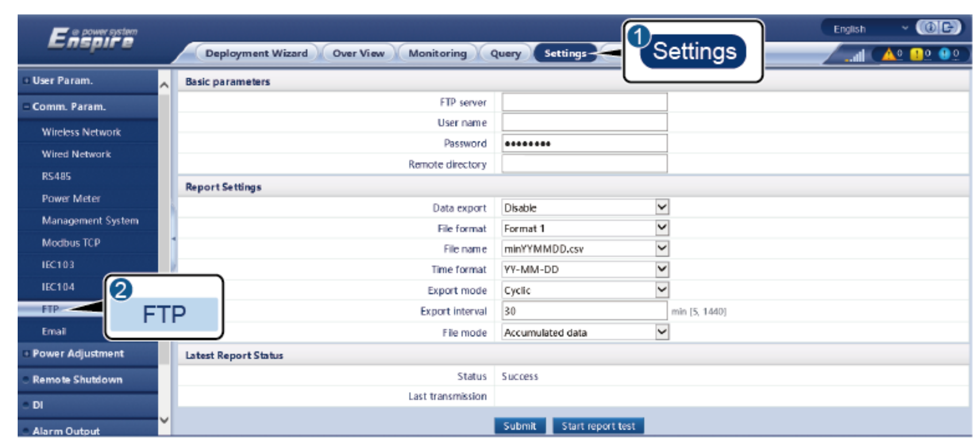This screenshot has height=446, width=980.
Task: Switch to the Deployment Wizard tab
Action: pos(256,53)
